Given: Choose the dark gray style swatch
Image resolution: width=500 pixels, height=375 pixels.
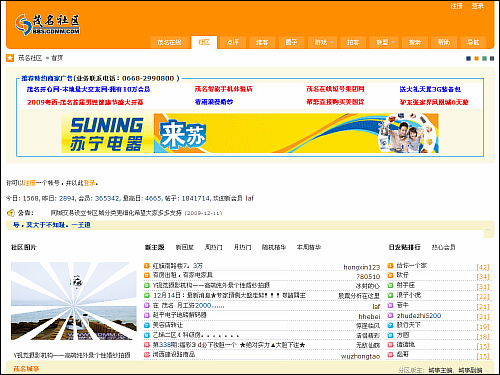Looking at the screenshot, I should [x=492, y=59].
